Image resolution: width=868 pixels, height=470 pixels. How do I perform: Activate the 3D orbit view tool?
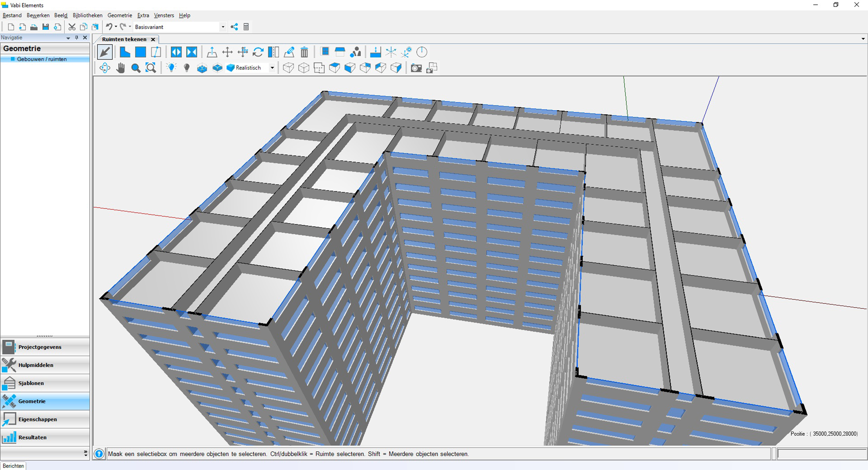coord(105,68)
